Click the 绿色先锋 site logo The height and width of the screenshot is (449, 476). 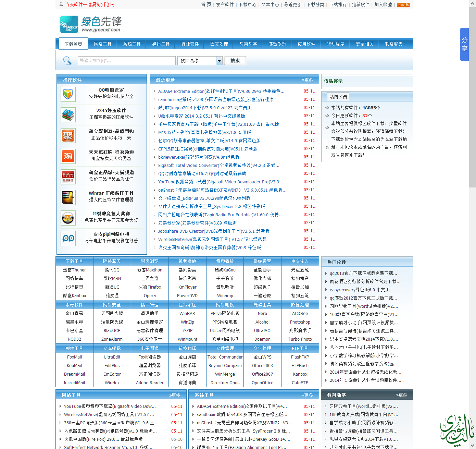coord(90,24)
